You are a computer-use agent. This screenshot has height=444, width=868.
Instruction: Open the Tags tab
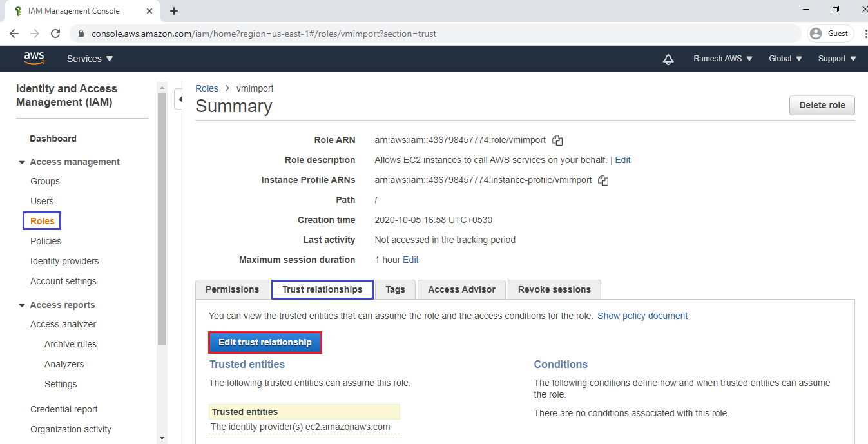tap(395, 289)
